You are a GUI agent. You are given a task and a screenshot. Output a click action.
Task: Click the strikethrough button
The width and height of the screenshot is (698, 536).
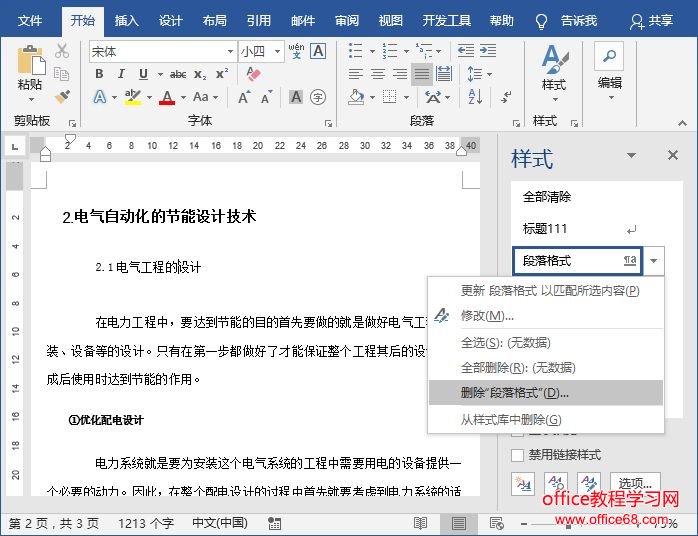[177, 74]
